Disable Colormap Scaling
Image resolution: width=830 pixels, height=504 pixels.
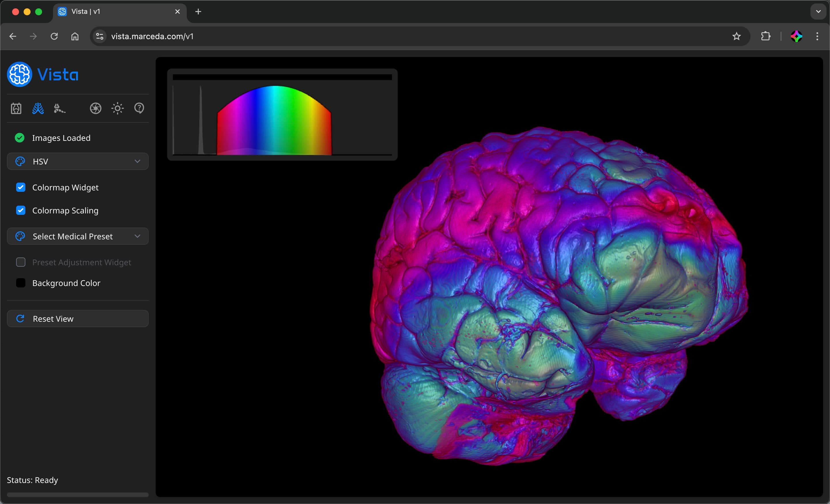point(20,211)
